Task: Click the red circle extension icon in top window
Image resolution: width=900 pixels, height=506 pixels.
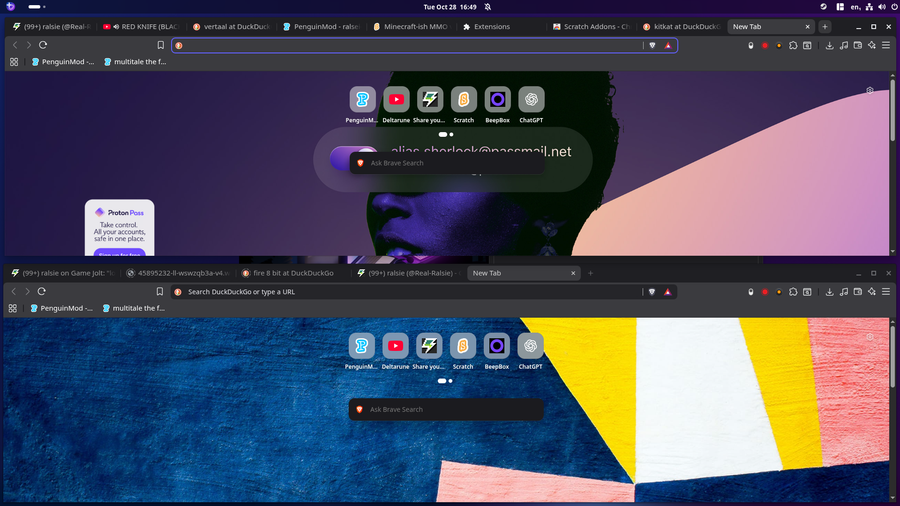Action: point(765,45)
